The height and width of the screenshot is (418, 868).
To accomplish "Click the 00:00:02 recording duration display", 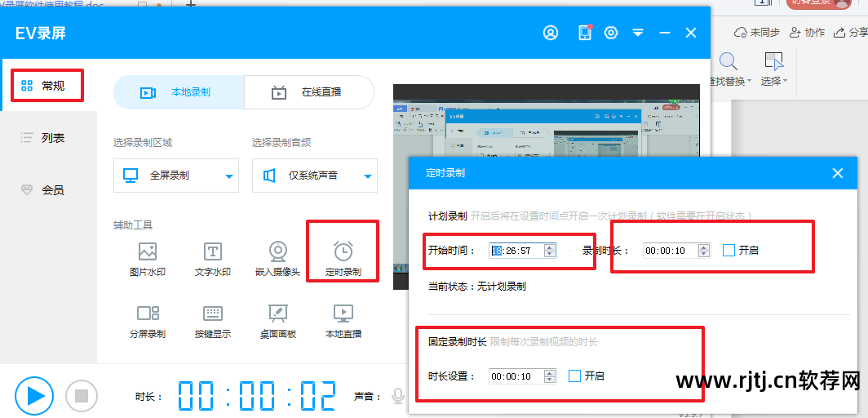I will pyautogui.click(x=258, y=396).
